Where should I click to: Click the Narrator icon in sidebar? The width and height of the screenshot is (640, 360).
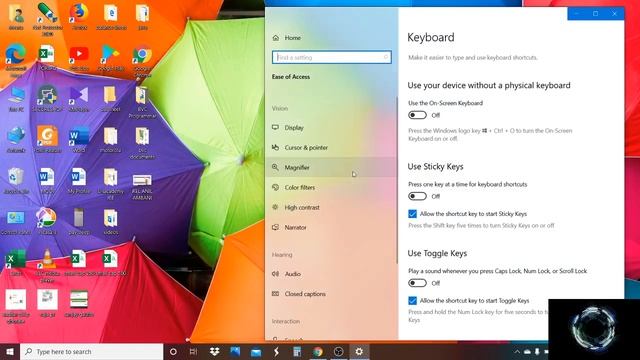(276, 227)
